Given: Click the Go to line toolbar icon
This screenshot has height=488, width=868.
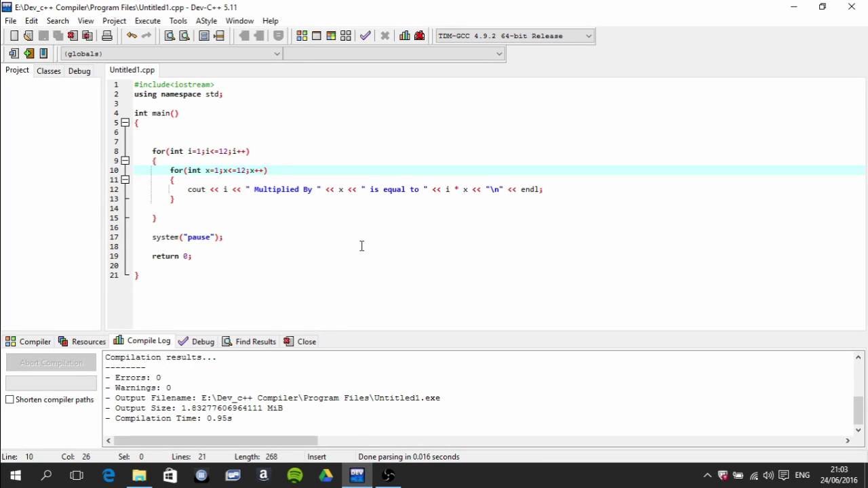Looking at the screenshot, I should 219,36.
